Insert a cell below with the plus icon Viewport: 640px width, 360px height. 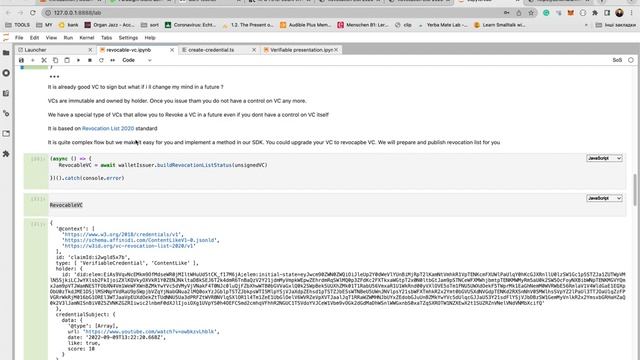[x=33, y=60]
